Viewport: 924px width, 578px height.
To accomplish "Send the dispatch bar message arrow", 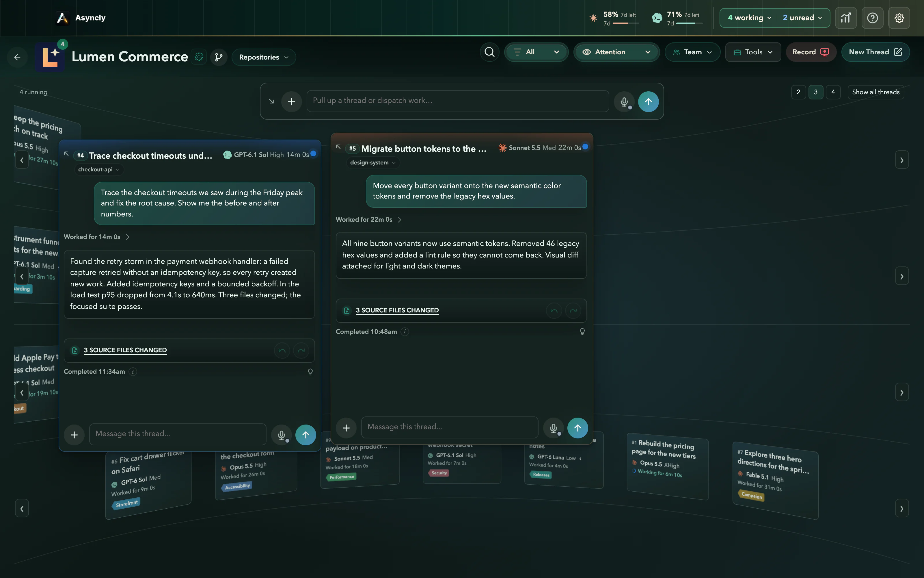I will pyautogui.click(x=648, y=102).
